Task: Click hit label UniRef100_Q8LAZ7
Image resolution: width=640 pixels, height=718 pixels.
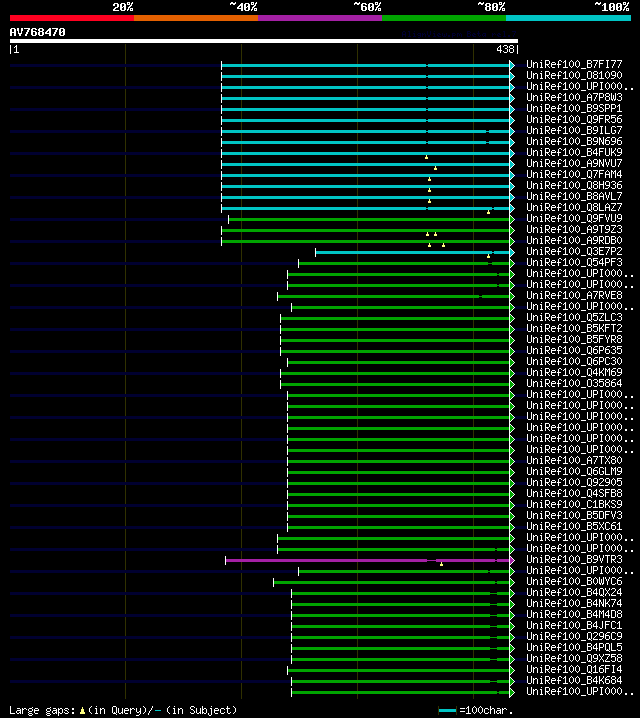Action: (574, 207)
